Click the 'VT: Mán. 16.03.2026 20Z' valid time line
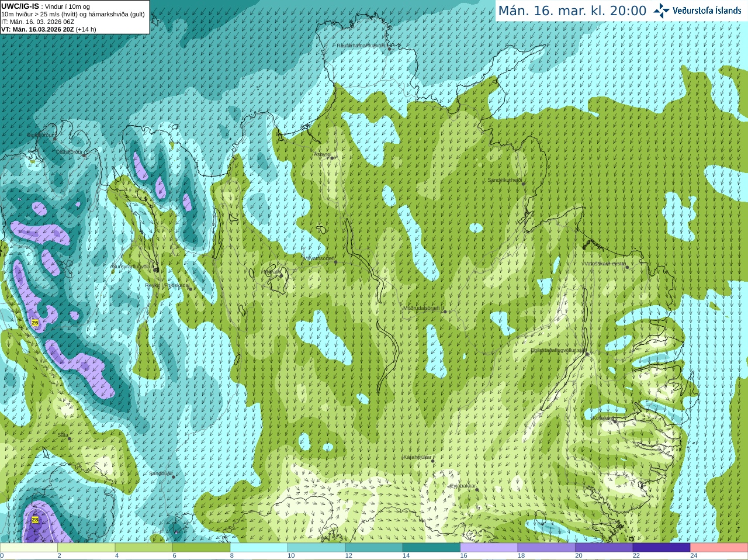 [36, 29]
